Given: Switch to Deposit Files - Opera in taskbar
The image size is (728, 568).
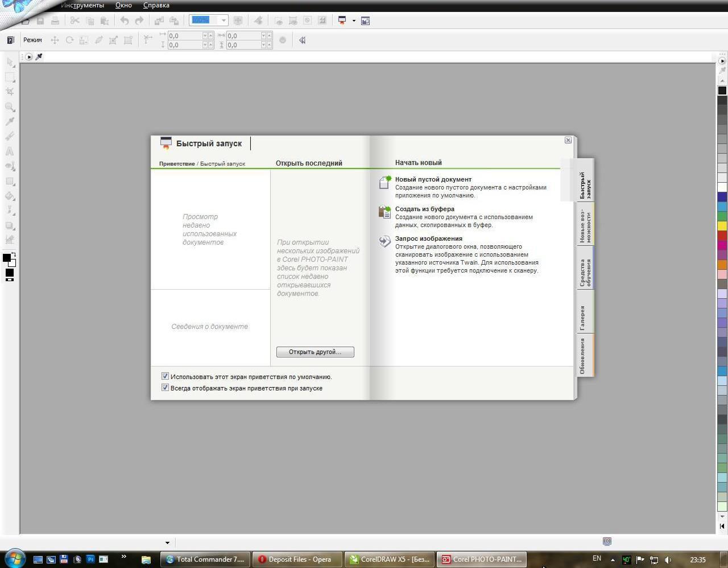Looking at the screenshot, I should click(x=297, y=559).
